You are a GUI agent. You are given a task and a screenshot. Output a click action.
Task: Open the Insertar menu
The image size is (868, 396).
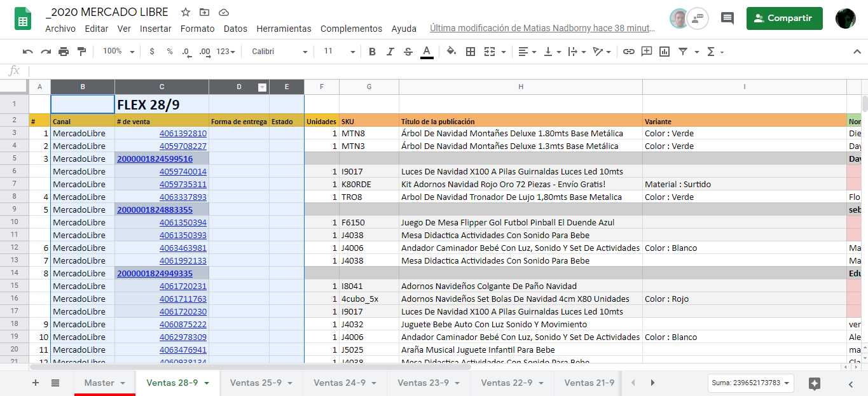tap(156, 29)
